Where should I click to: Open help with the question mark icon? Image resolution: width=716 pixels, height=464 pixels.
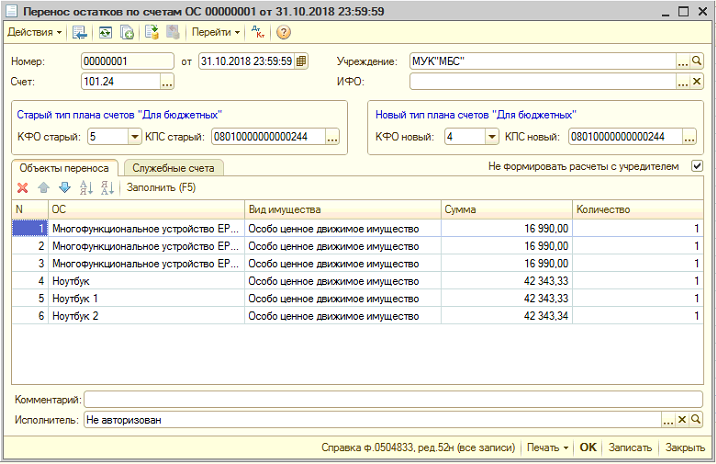click(x=284, y=32)
